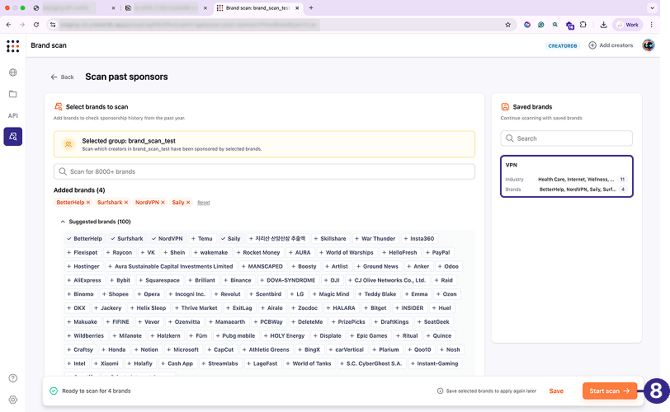Remove BetterHelp from added brands
670x412 pixels.
[88, 202]
